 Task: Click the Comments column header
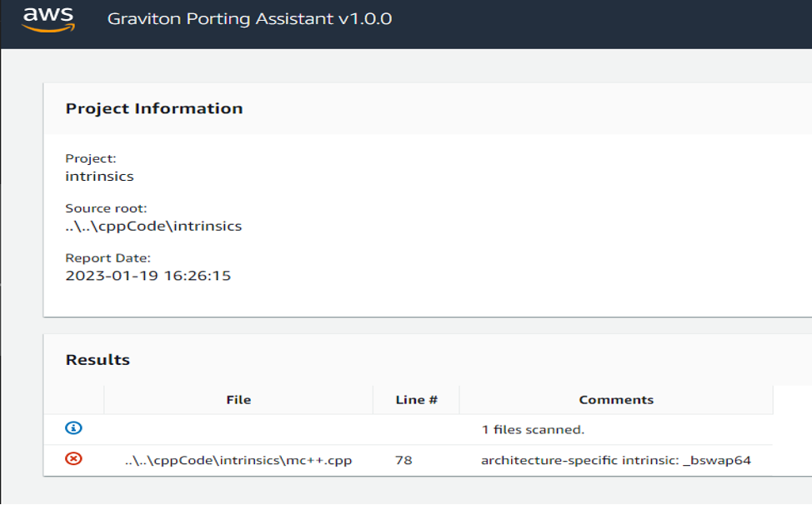click(x=616, y=400)
